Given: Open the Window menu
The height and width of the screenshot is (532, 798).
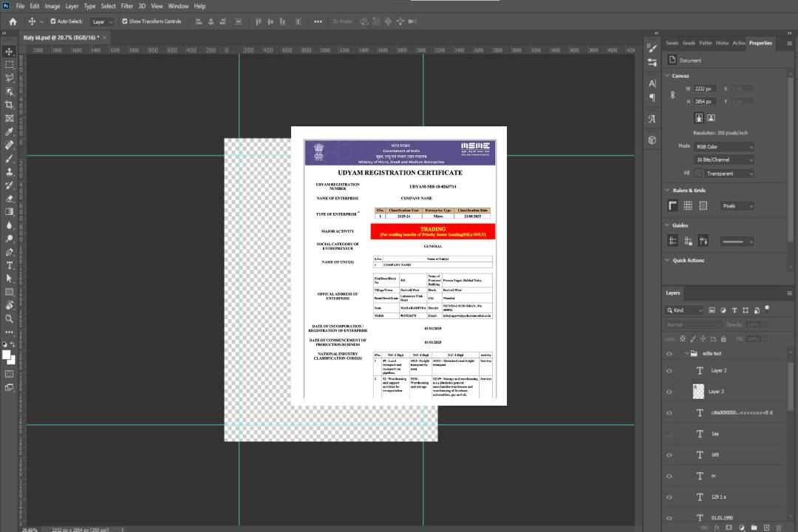Looking at the screenshot, I should (178, 6).
